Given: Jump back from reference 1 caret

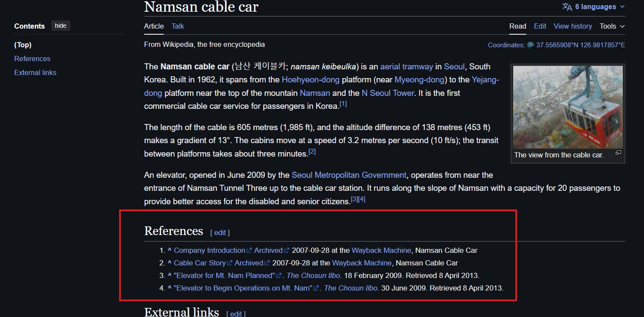Looking at the screenshot, I should [170, 250].
